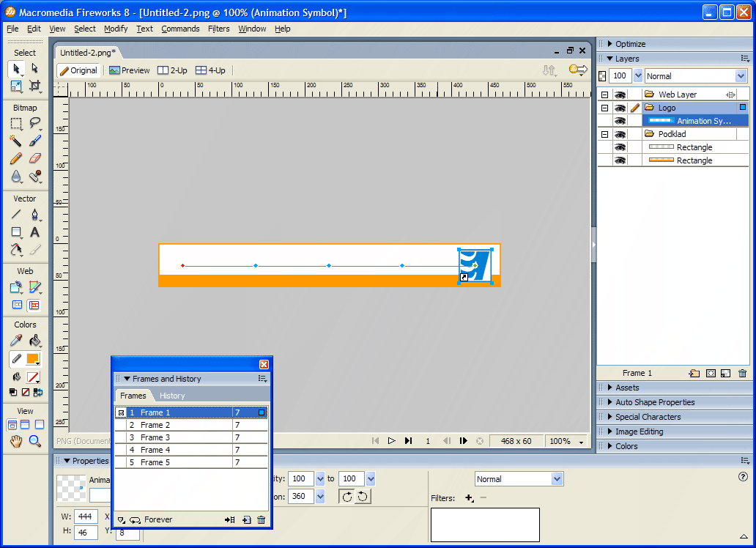Delete the selected frame
This screenshot has width=756, height=548.
pyautogui.click(x=262, y=520)
